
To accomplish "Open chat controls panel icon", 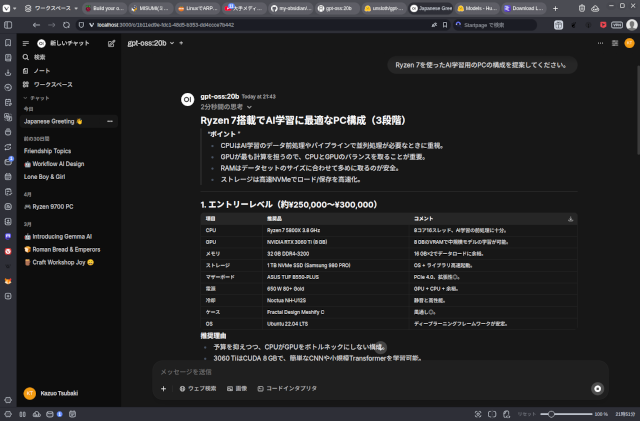I will pos(615,43).
